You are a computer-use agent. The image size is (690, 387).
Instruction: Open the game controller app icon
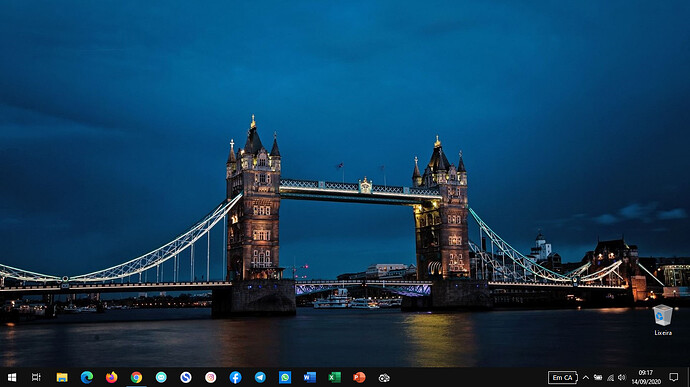click(384, 377)
